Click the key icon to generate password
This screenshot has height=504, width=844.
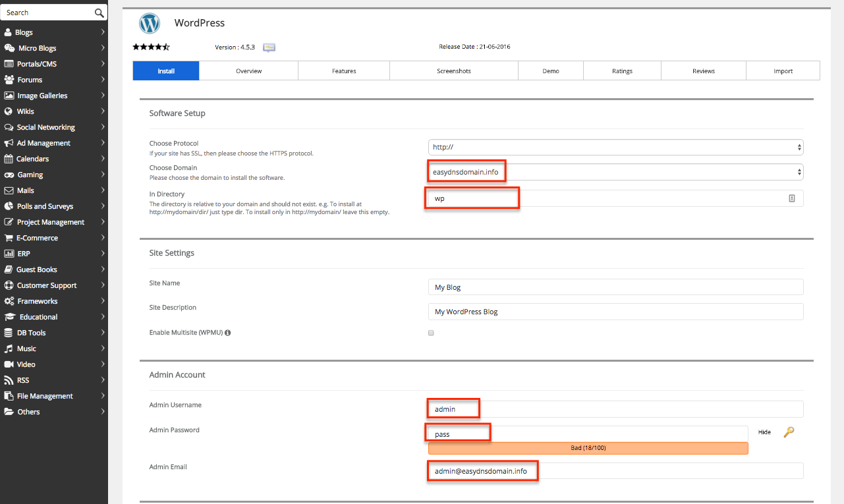789,432
